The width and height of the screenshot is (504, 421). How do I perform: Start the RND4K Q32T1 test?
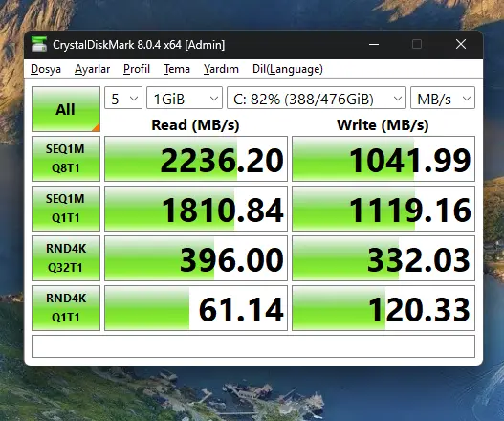point(66,258)
